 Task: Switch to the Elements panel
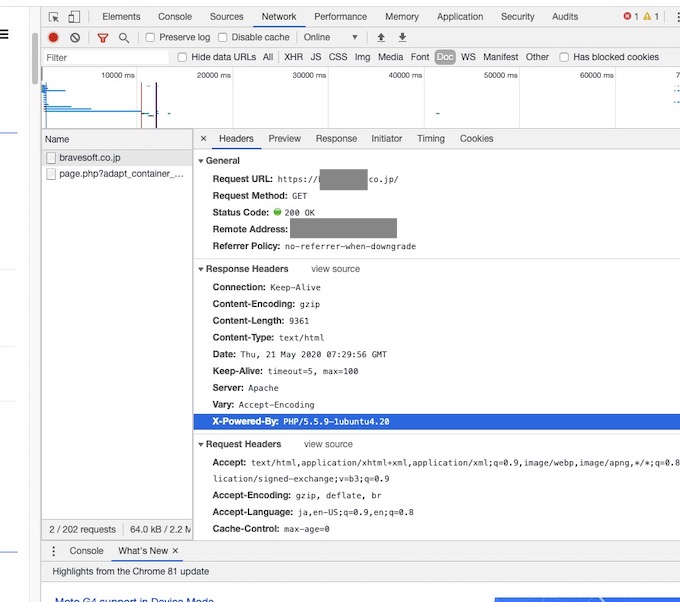(x=121, y=16)
